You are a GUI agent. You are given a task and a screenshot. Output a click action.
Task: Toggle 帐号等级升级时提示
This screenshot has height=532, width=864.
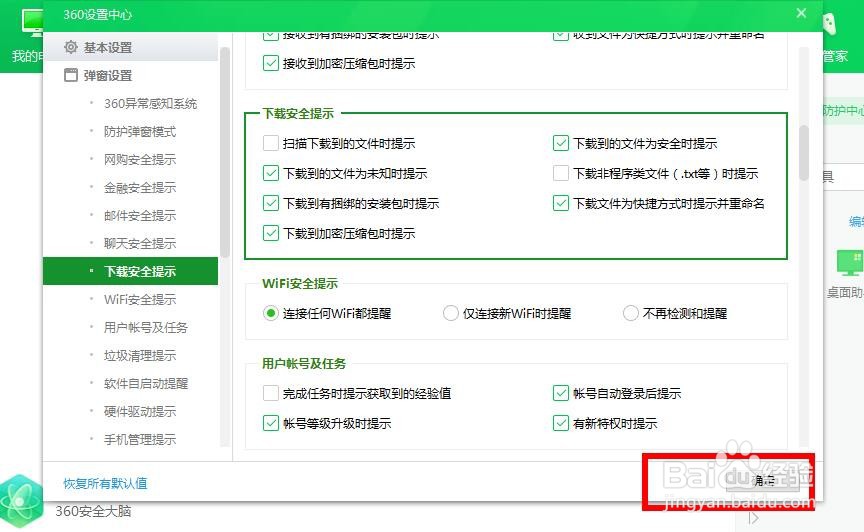pos(271,423)
